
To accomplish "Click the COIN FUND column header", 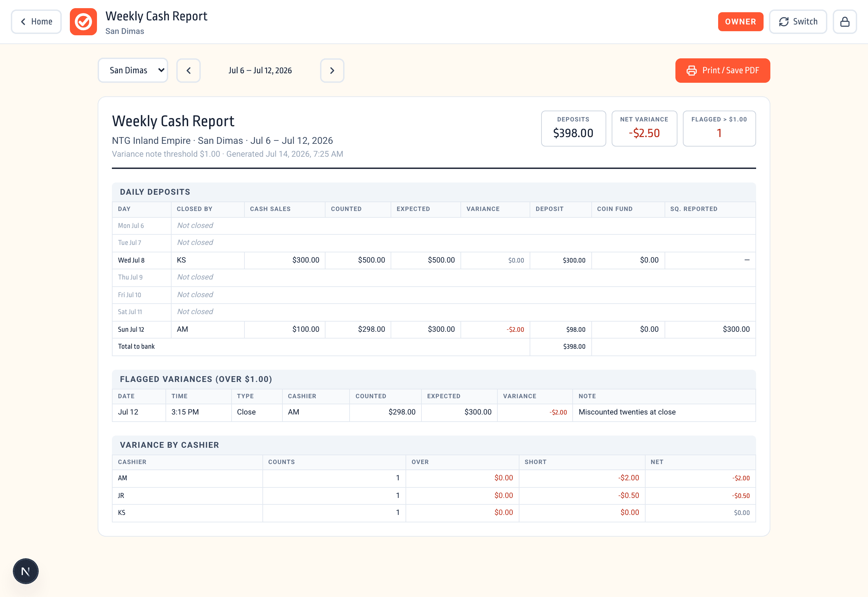I will tap(615, 209).
